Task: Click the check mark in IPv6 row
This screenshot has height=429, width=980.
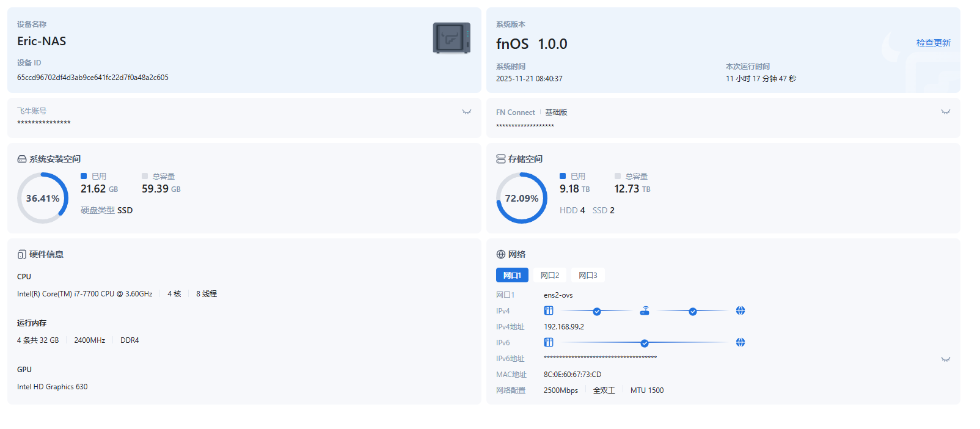Action: [645, 343]
